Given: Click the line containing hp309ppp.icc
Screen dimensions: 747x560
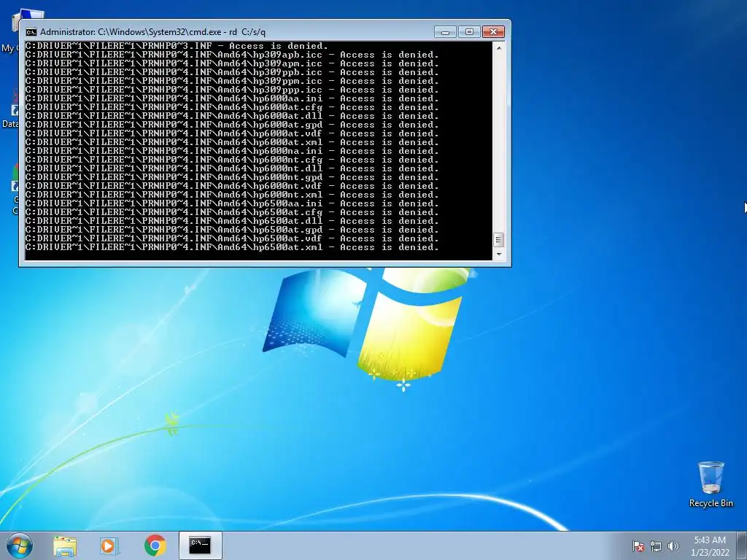Looking at the screenshot, I should [x=232, y=90].
